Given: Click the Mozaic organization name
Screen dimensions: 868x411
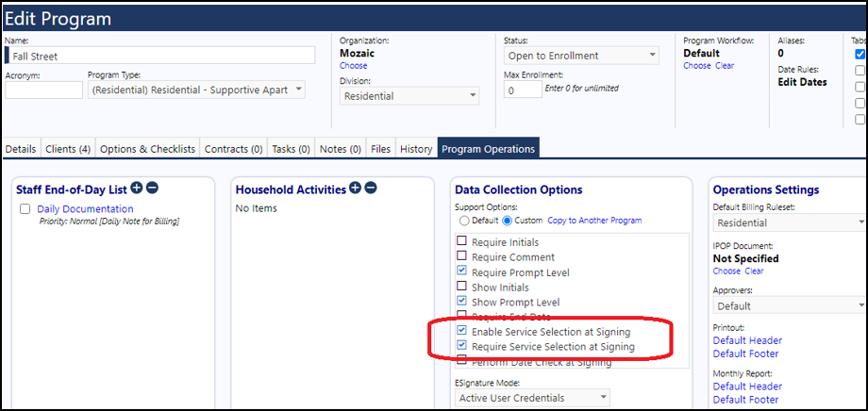Looking at the screenshot, I should pyautogui.click(x=357, y=53).
